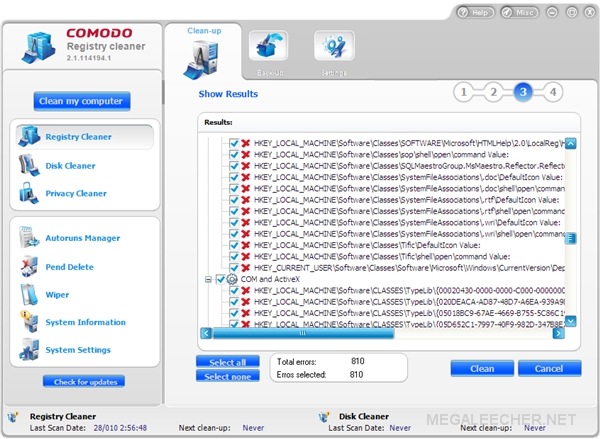Screen dimensions: 600x439
Task: Click the active step 3 circle
Action: coord(523,92)
